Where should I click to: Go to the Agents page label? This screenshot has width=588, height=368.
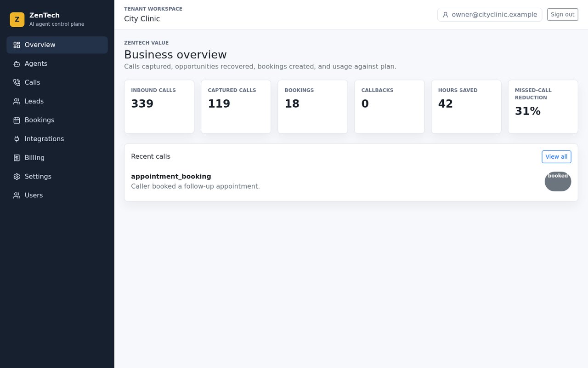pyautogui.click(x=36, y=64)
